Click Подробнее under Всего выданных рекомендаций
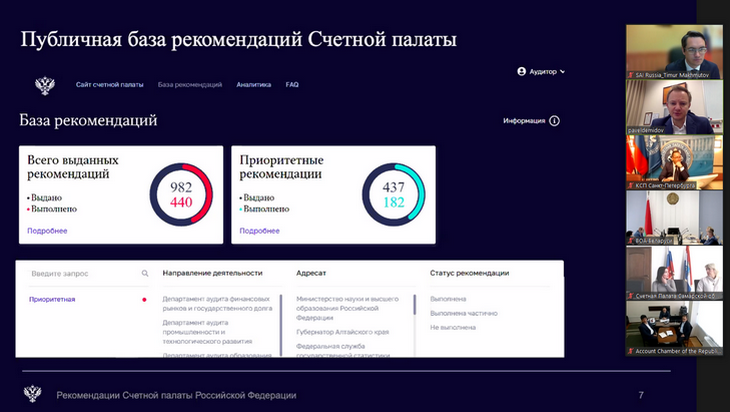This screenshot has height=412, width=730. click(47, 230)
